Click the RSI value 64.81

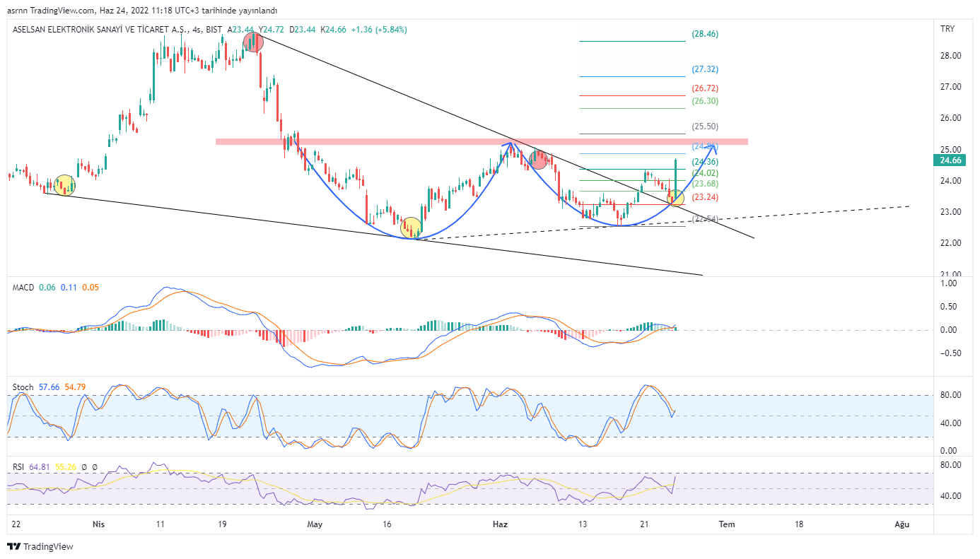pyautogui.click(x=40, y=467)
